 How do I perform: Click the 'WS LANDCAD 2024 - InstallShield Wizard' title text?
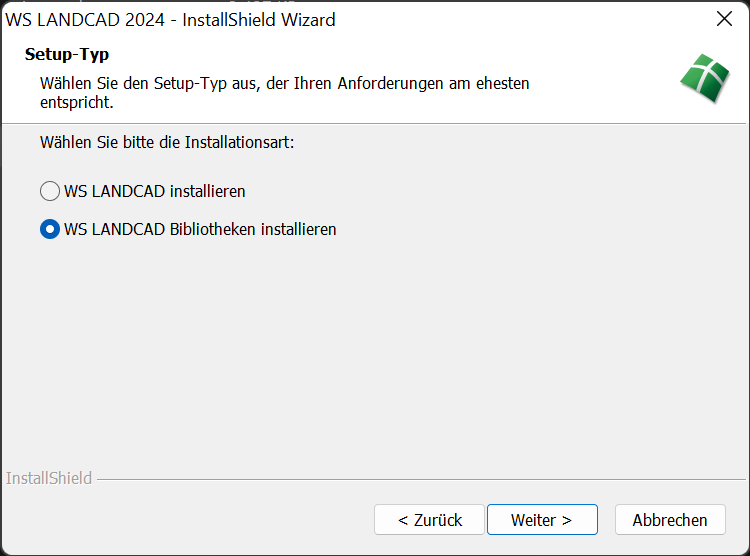[x=171, y=19]
